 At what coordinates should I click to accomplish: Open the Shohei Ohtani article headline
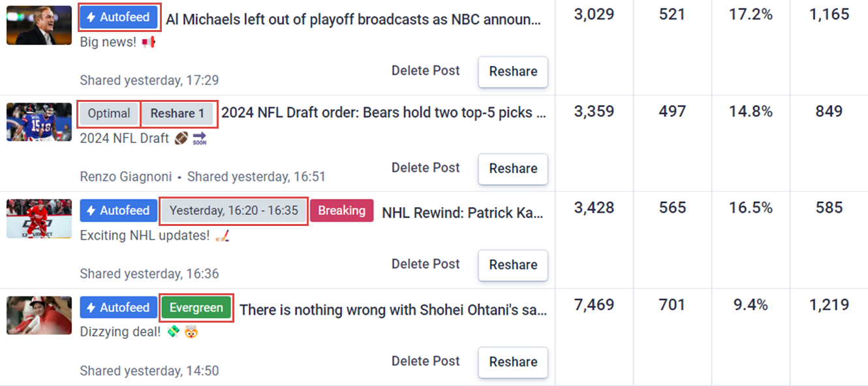393,310
